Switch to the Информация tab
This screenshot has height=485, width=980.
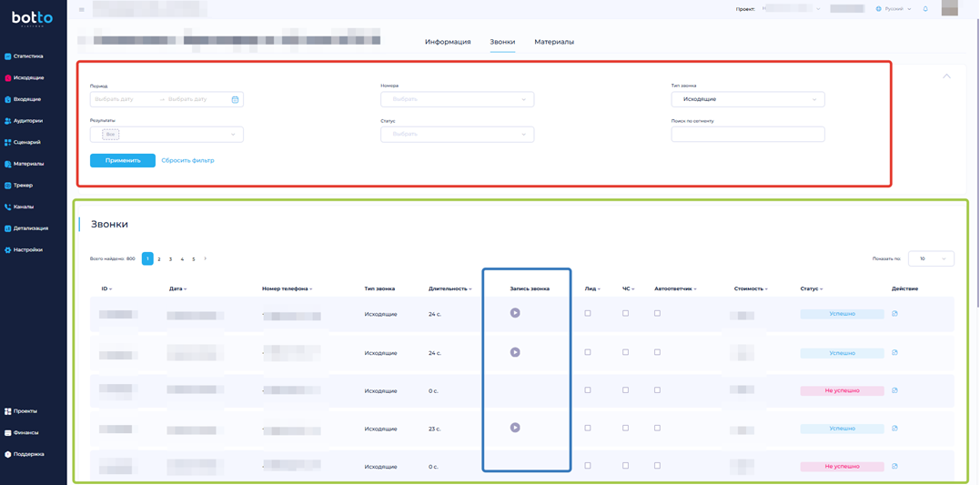point(448,42)
